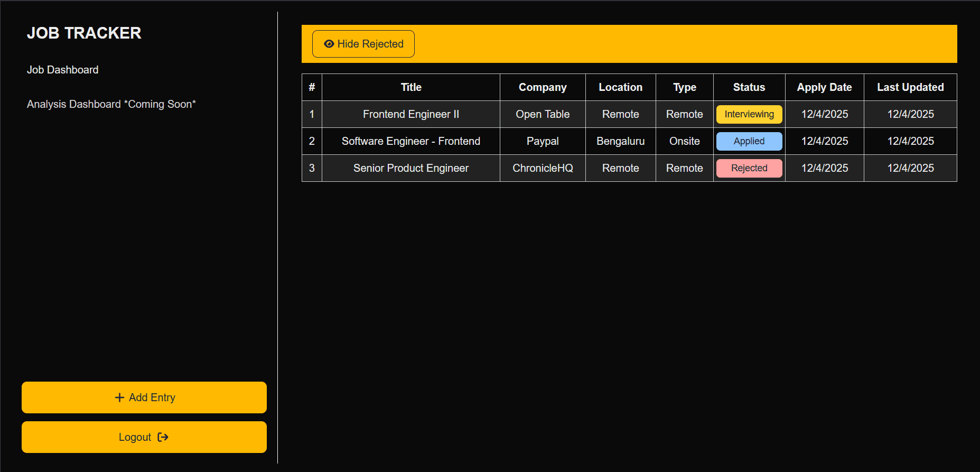Click row number 3 cell
Viewport: 980px width, 472px height.
(x=312, y=168)
